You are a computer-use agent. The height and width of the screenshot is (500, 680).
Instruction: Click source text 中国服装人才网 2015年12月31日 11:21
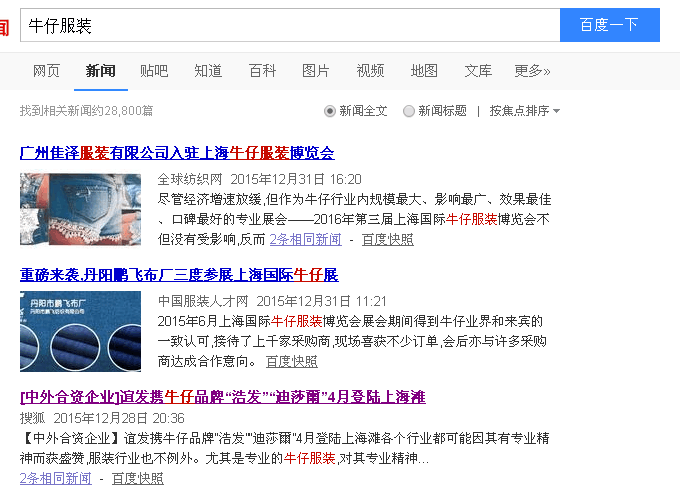coord(272,301)
